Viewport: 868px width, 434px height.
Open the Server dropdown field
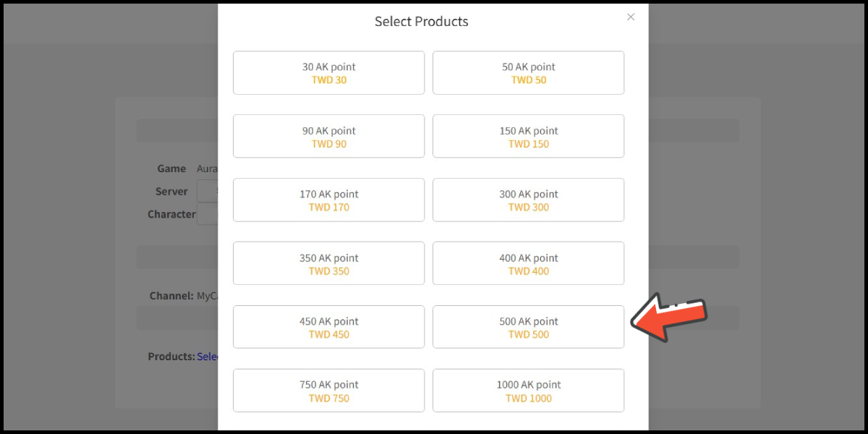click(x=208, y=192)
